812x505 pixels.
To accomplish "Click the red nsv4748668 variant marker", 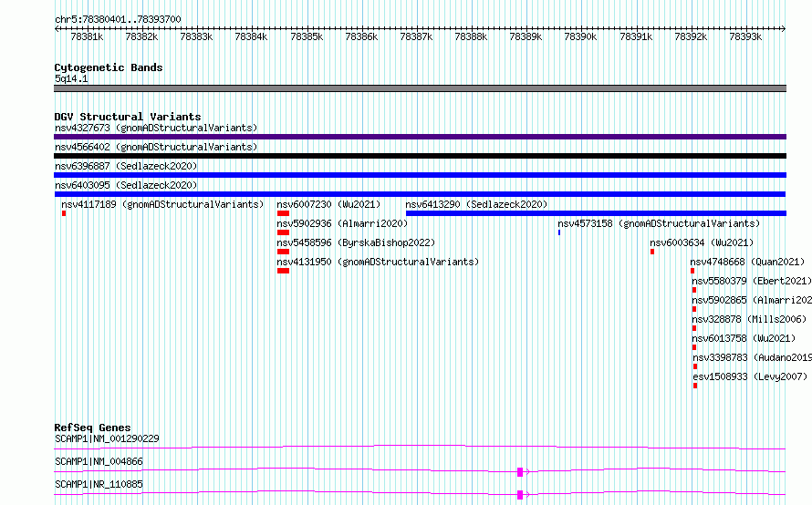I will point(692,271).
